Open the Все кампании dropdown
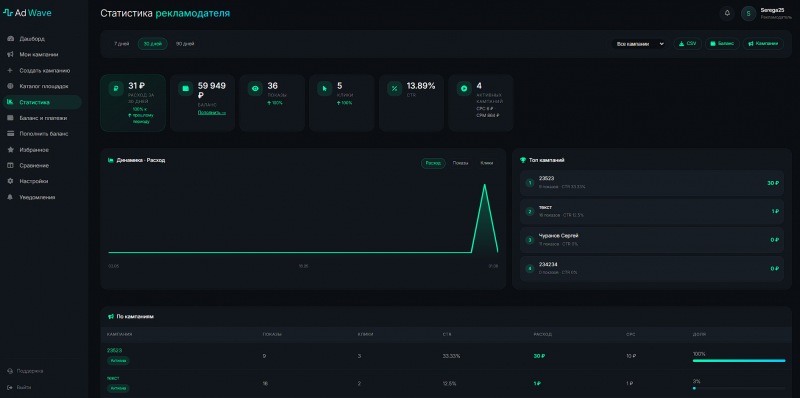The width and height of the screenshot is (800, 398). [x=638, y=44]
